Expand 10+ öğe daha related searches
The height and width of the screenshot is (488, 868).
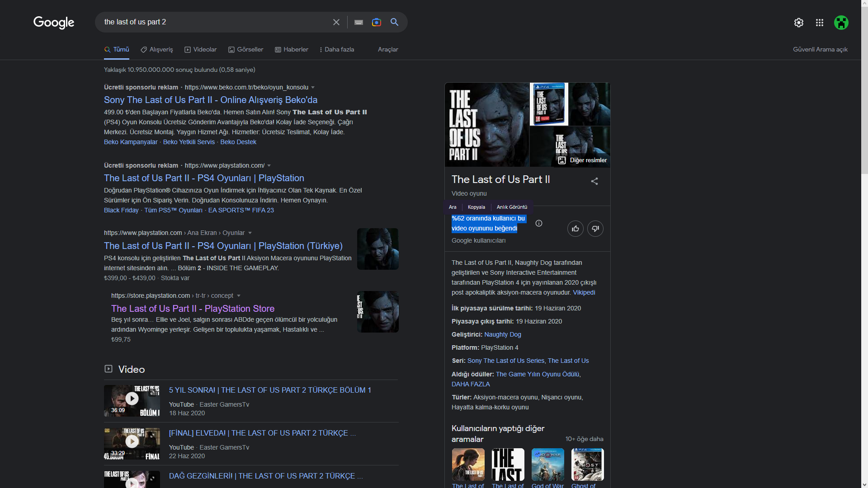[584, 439]
